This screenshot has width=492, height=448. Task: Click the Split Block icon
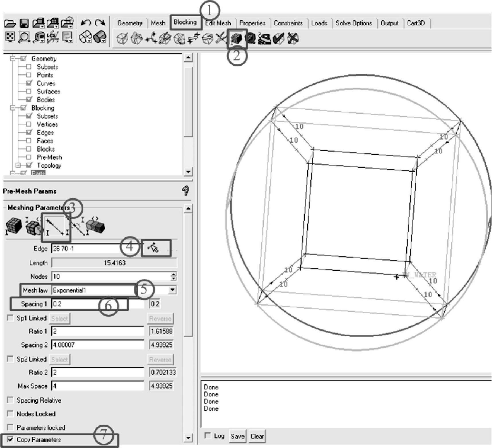click(137, 38)
